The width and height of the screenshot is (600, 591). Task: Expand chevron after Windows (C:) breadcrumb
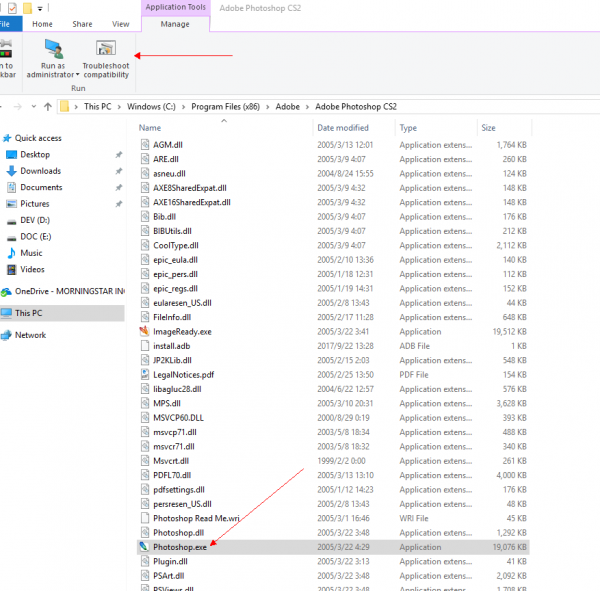coord(183,107)
